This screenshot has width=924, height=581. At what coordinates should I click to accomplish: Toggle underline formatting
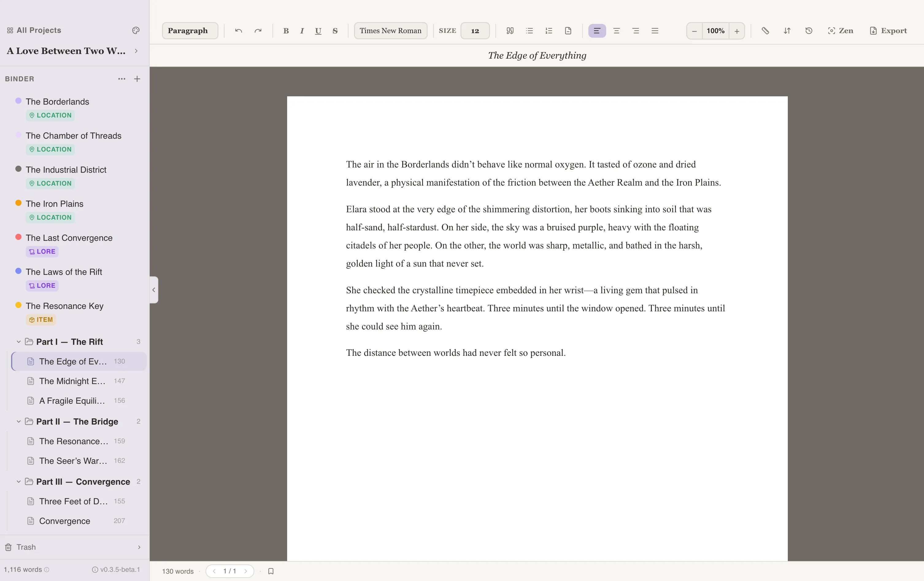pyautogui.click(x=318, y=31)
